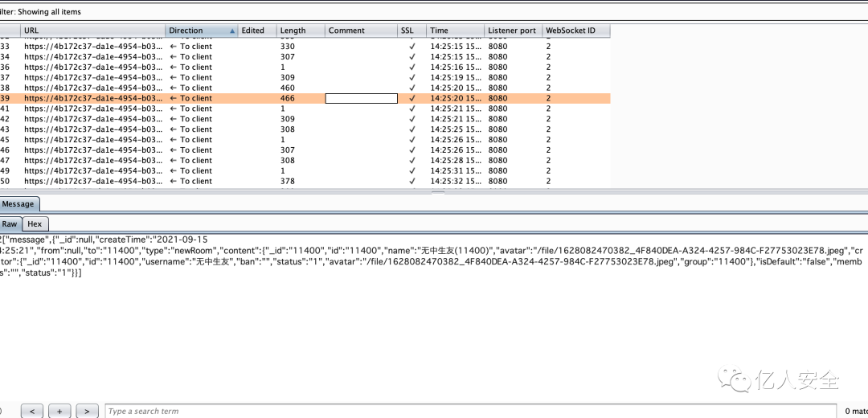The width and height of the screenshot is (868, 418).
Task: Click the Direction column header
Action: (x=202, y=31)
